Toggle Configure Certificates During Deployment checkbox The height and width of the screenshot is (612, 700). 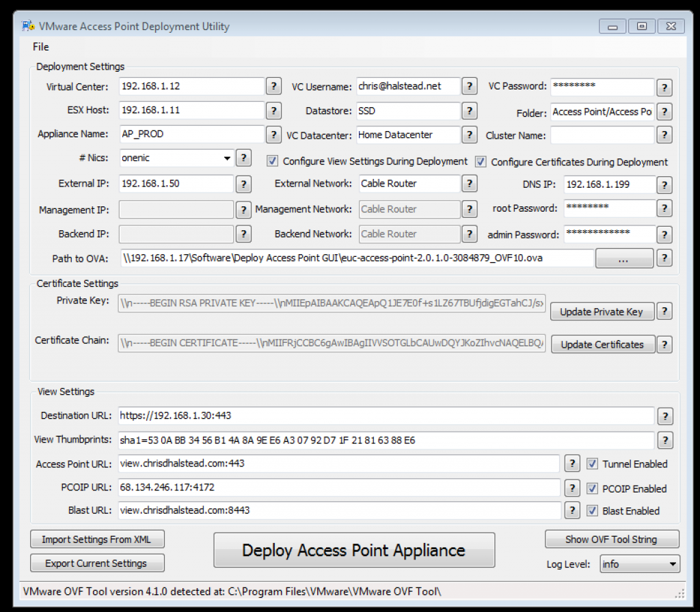(x=481, y=161)
